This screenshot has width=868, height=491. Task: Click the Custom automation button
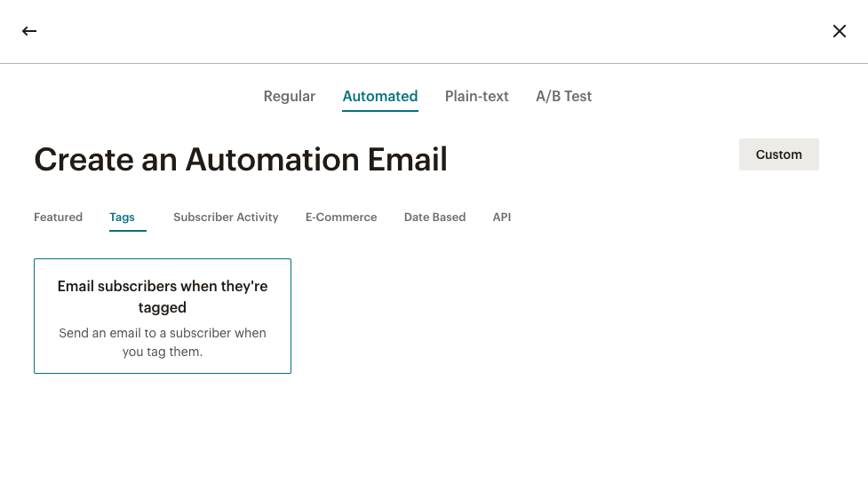pyautogui.click(x=778, y=154)
